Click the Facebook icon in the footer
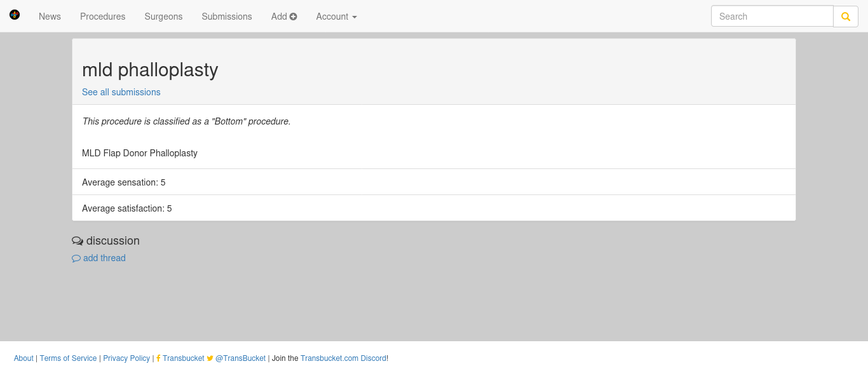Image resolution: width=868 pixels, height=373 pixels. (158, 358)
